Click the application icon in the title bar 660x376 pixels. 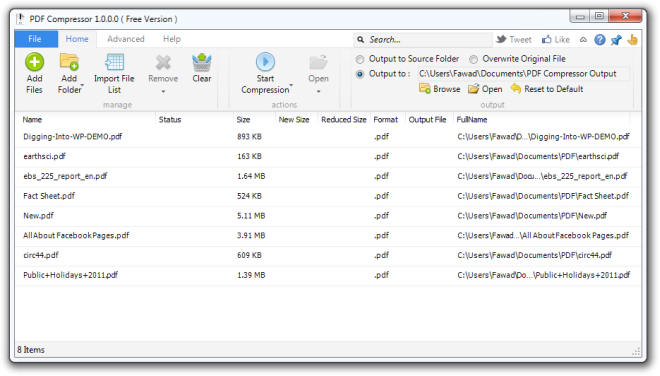coord(21,19)
